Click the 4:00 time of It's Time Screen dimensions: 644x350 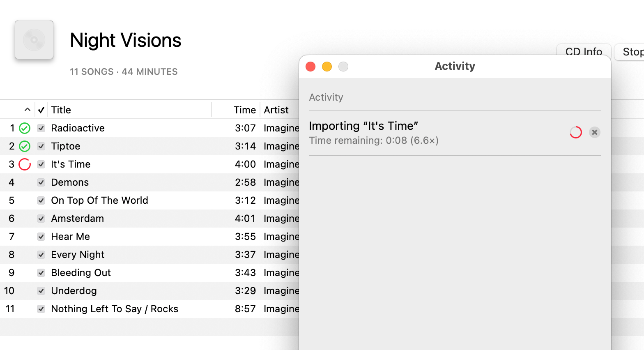tap(245, 164)
